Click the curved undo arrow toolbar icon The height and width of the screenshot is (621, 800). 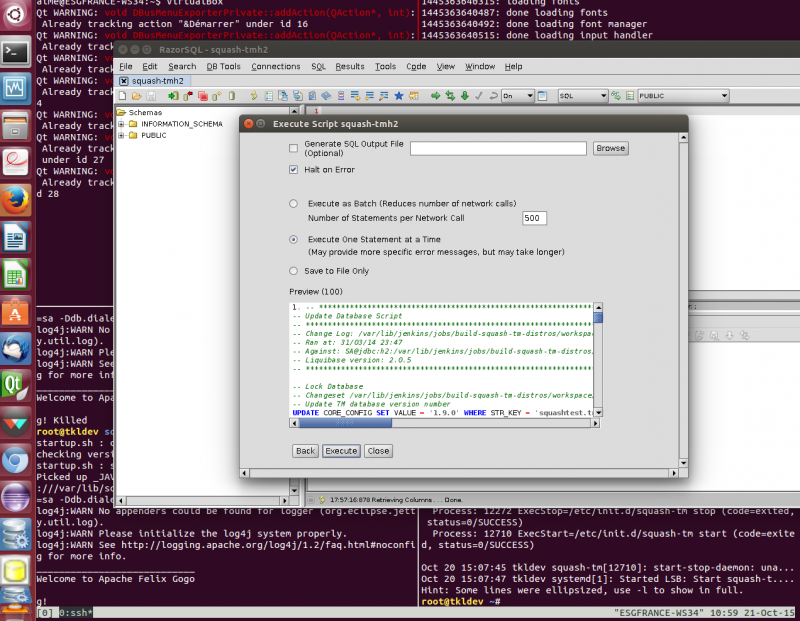(x=493, y=96)
